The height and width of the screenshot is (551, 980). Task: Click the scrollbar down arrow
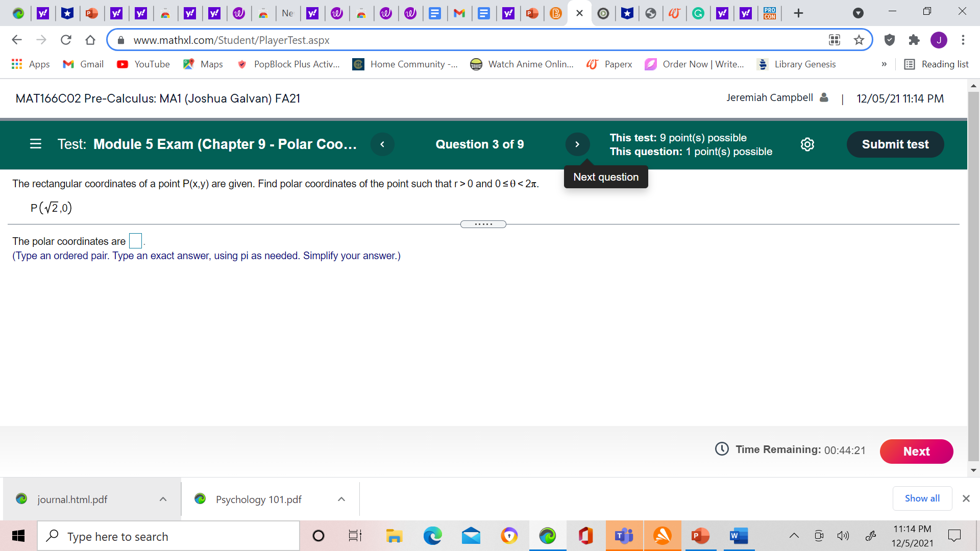tap(974, 470)
